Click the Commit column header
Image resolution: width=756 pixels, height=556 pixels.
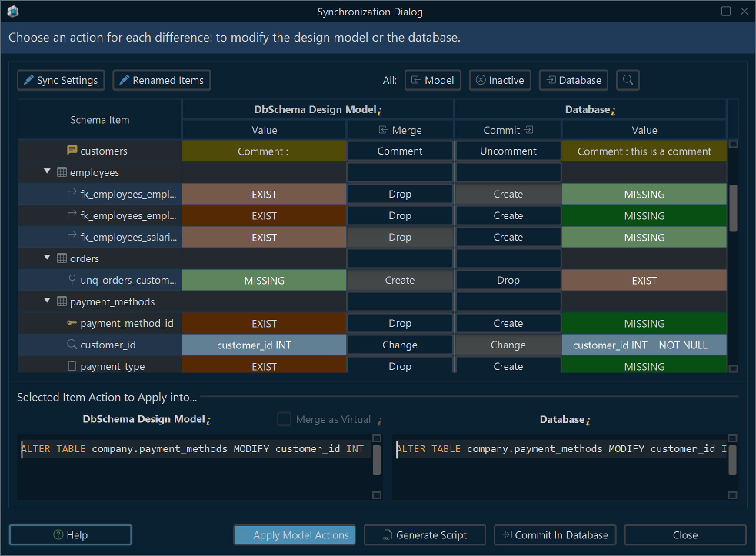pyautogui.click(x=508, y=130)
